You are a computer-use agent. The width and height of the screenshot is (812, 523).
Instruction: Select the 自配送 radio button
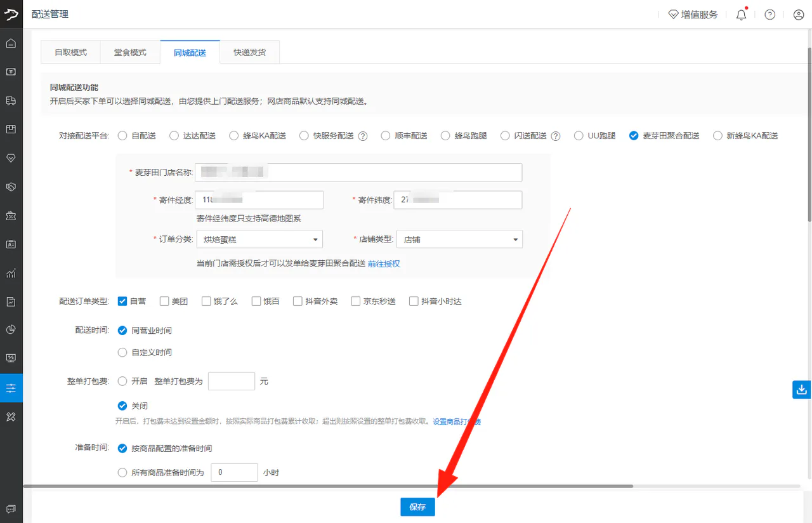click(x=122, y=136)
